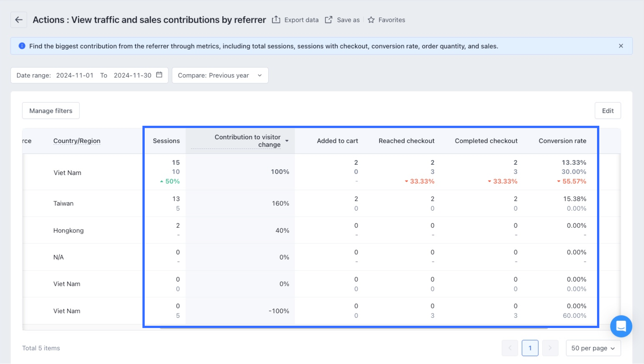This screenshot has height=364, width=644.
Task: Click the back arrow button
Action: pos(19,20)
